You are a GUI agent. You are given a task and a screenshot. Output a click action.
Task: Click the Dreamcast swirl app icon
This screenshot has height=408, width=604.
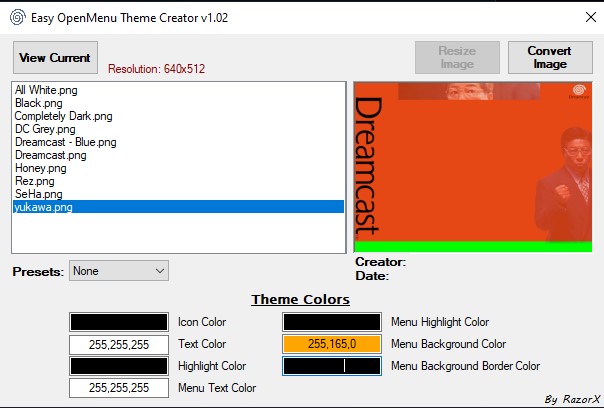tap(18, 17)
